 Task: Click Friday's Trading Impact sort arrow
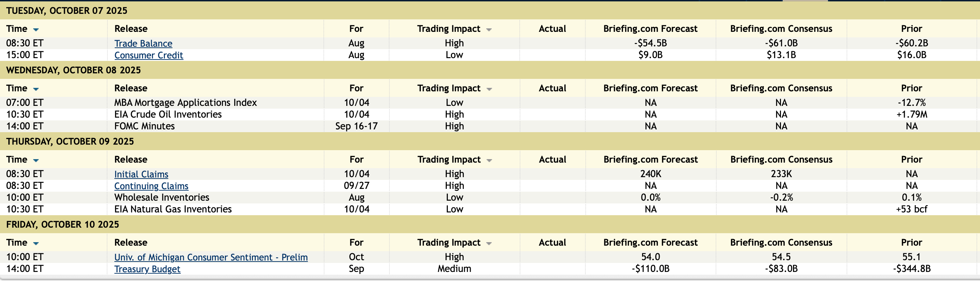pyautogui.click(x=489, y=244)
